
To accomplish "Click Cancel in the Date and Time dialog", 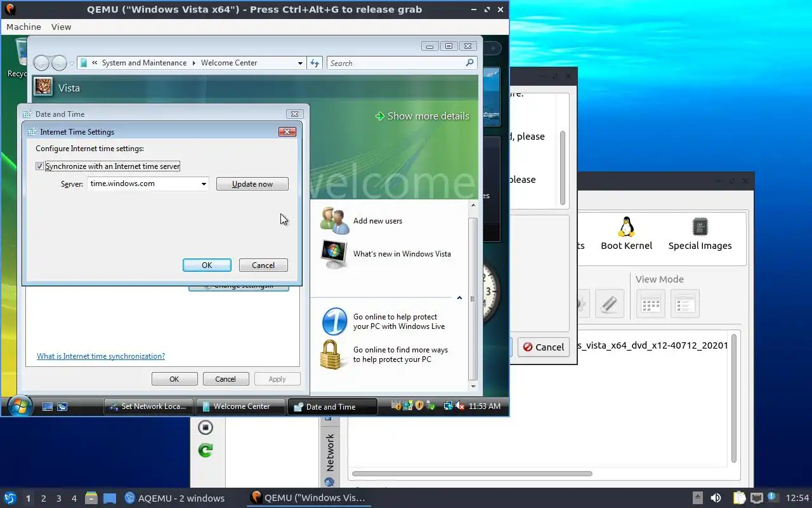I will pos(225,379).
